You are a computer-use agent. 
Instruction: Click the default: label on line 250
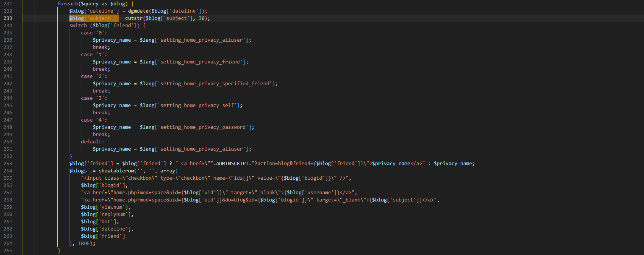coord(92,142)
